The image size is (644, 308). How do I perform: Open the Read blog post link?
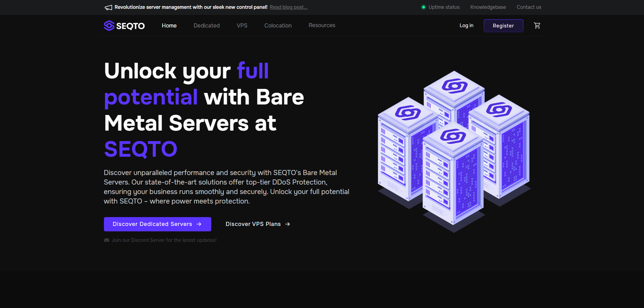(288, 7)
